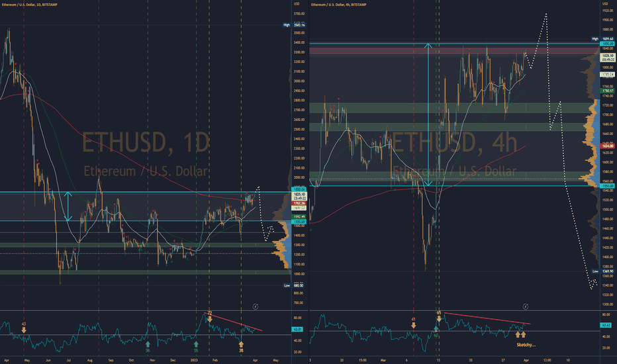The image size is (617, 364).
Task: Click the Nov label on the 1D time axis
Action: coord(152,360)
